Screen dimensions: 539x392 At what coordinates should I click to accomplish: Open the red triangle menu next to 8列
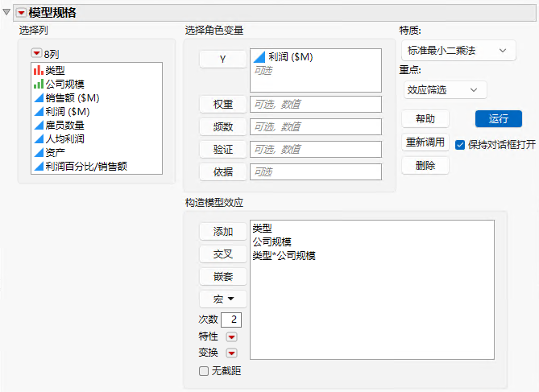36,53
